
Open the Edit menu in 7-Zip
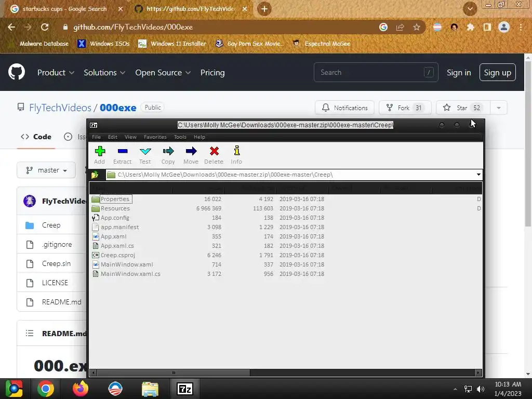(x=113, y=137)
